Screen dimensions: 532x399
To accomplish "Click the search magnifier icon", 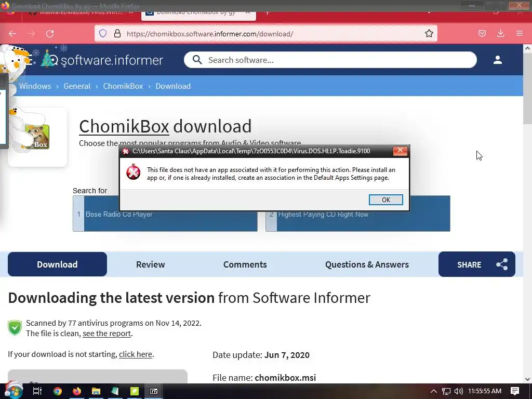I will [x=197, y=60].
